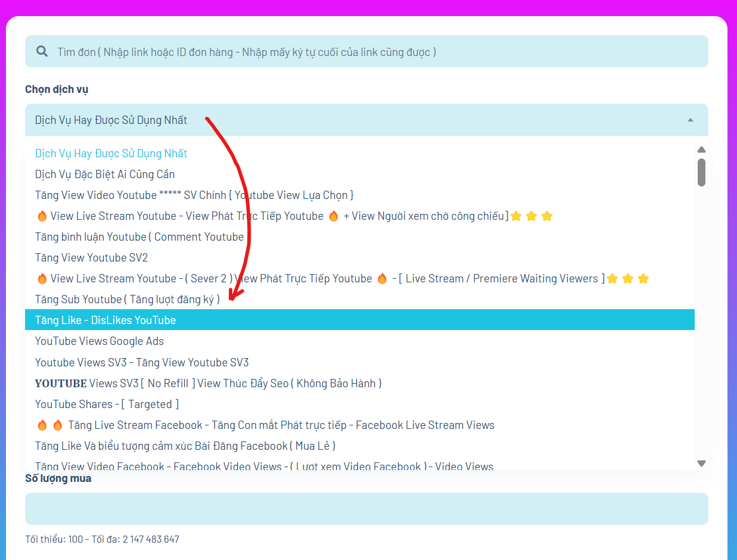Viewport: 737px width, 560px height.
Task: Click the dropdown list scrollbar thumb
Action: click(x=701, y=172)
